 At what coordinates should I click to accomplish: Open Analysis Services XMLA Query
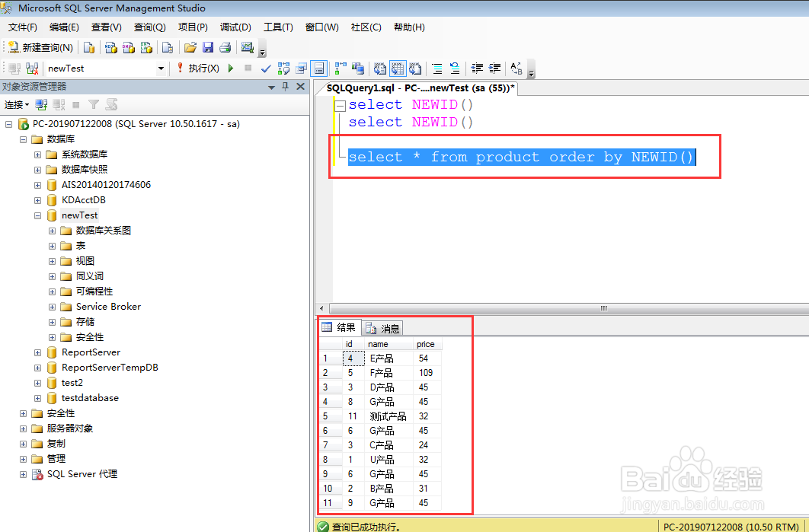point(146,47)
